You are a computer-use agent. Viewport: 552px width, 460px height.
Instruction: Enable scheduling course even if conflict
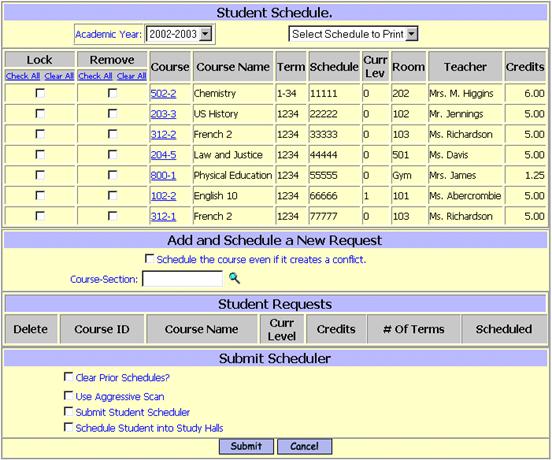click(150, 259)
